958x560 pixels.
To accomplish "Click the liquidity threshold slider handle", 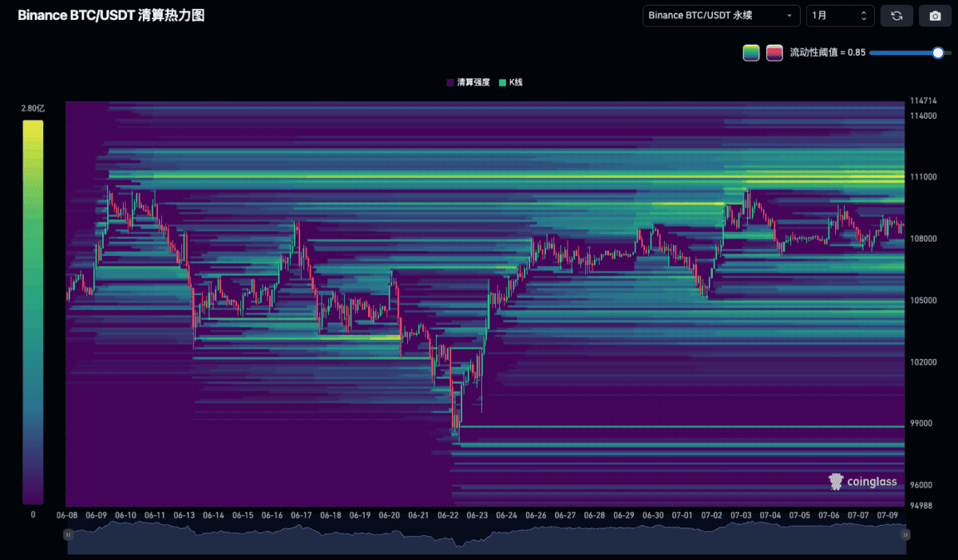I will (938, 53).
